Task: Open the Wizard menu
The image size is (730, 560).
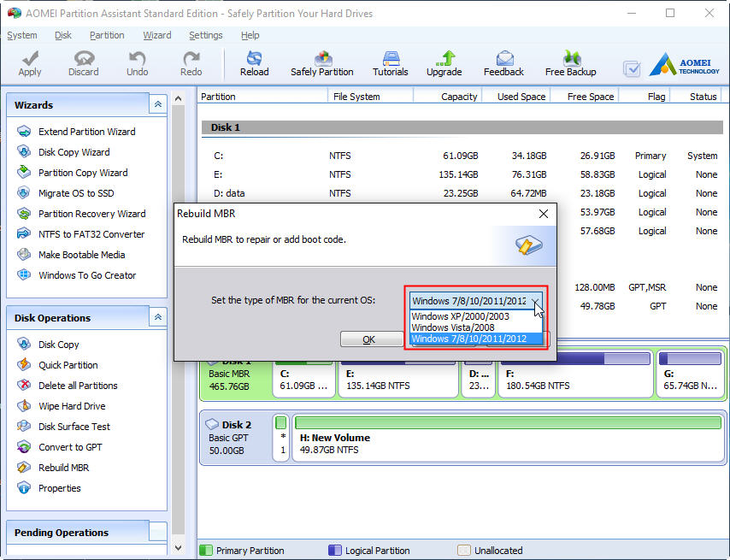Action: 157,35
